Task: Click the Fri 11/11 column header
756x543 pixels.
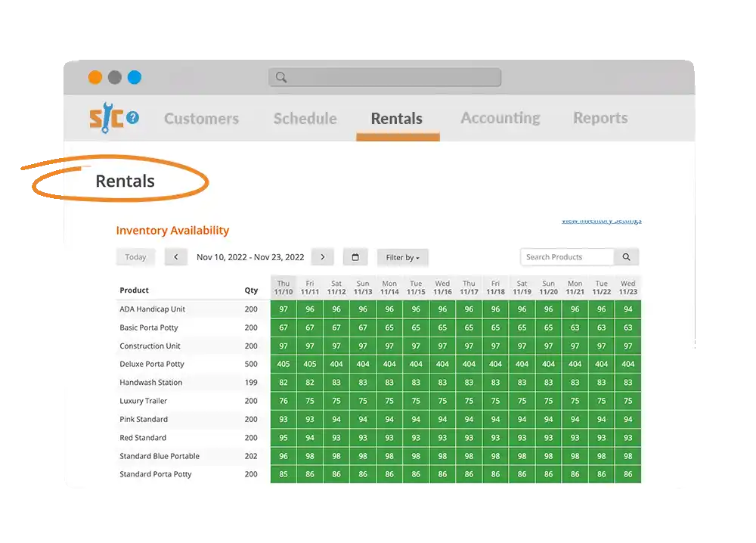Action: [x=310, y=287]
